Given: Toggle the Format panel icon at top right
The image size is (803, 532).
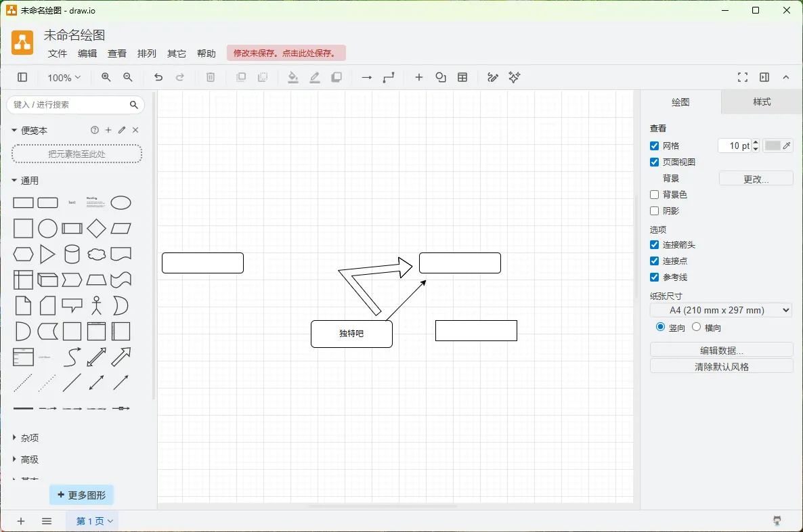Looking at the screenshot, I should (764, 77).
